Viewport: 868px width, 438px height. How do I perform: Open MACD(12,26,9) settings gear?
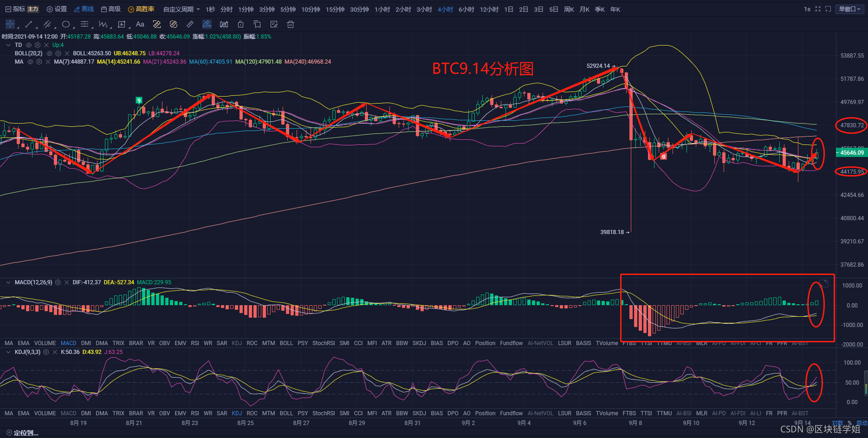[58, 282]
